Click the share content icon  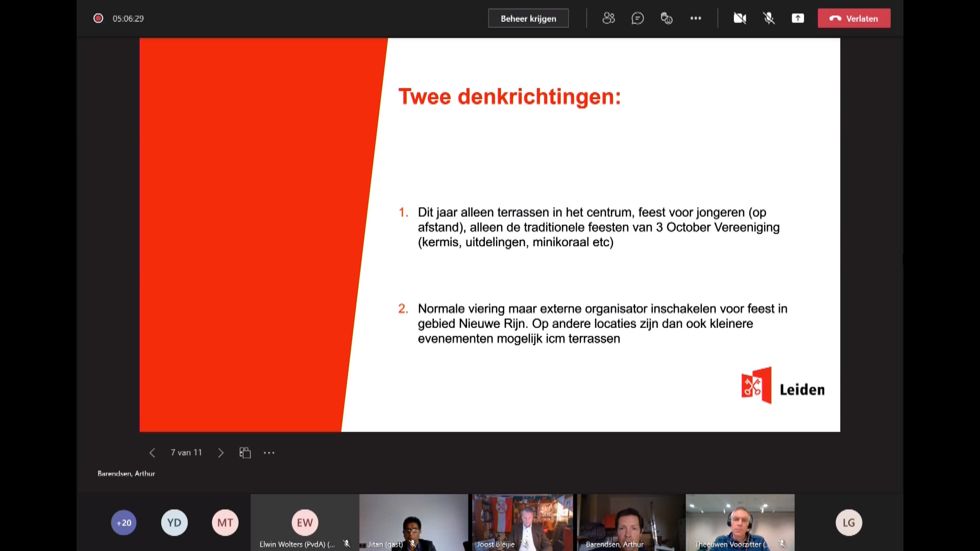798,18
